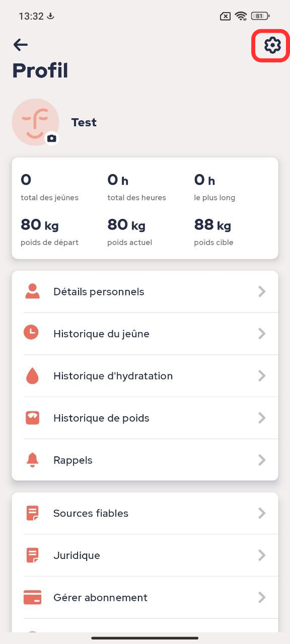Image resolution: width=290 pixels, height=644 pixels.
Task: Open Historique de poids menu item
Action: pyautogui.click(x=145, y=418)
